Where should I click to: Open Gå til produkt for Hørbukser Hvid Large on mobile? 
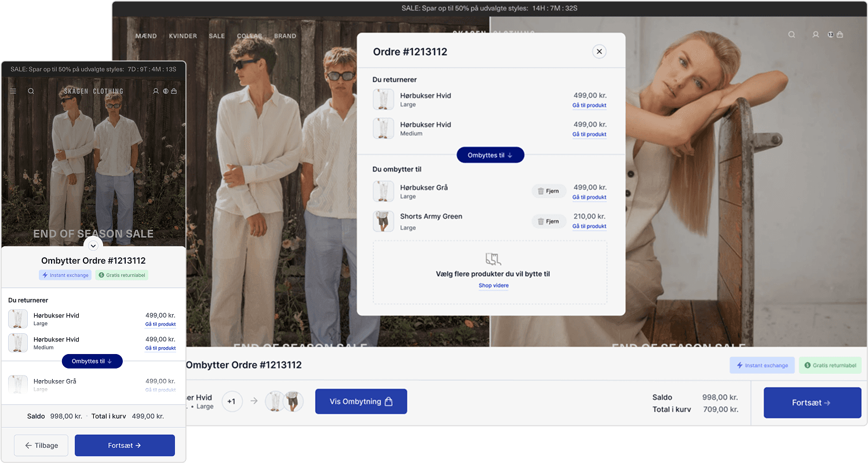click(161, 325)
